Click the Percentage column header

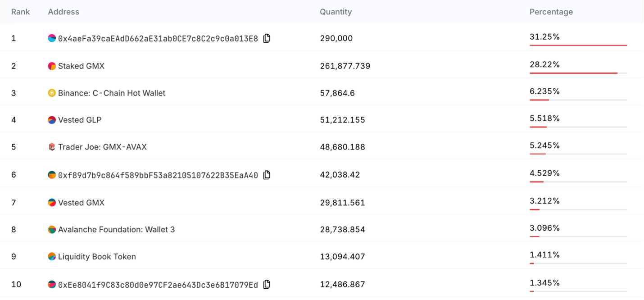[x=551, y=12]
